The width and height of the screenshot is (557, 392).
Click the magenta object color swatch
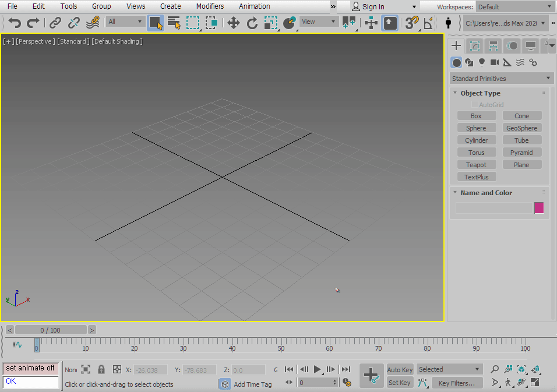pos(539,208)
